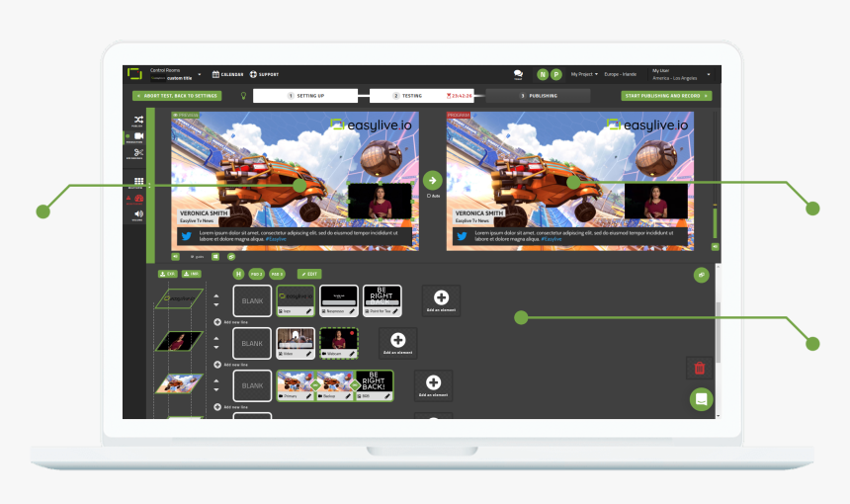Image resolution: width=850 pixels, height=504 pixels.
Task: Toggle the link diamond between Primary and Backup
Action: 315,385
